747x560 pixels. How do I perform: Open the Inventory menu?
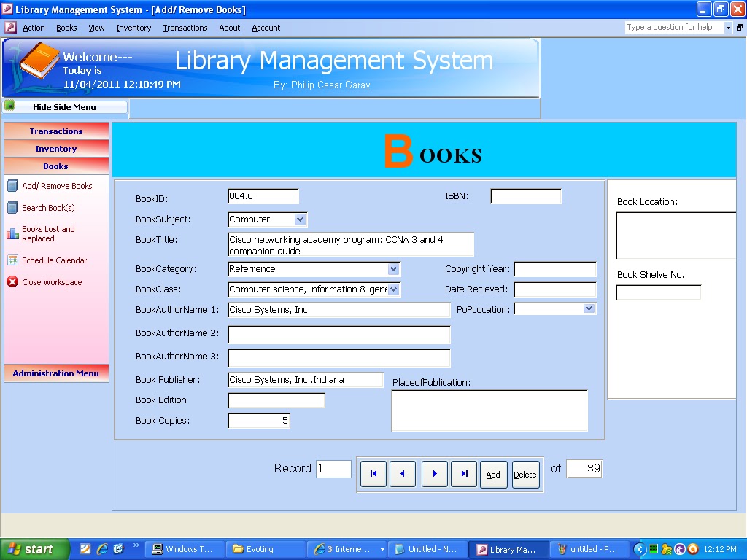pos(133,28)
